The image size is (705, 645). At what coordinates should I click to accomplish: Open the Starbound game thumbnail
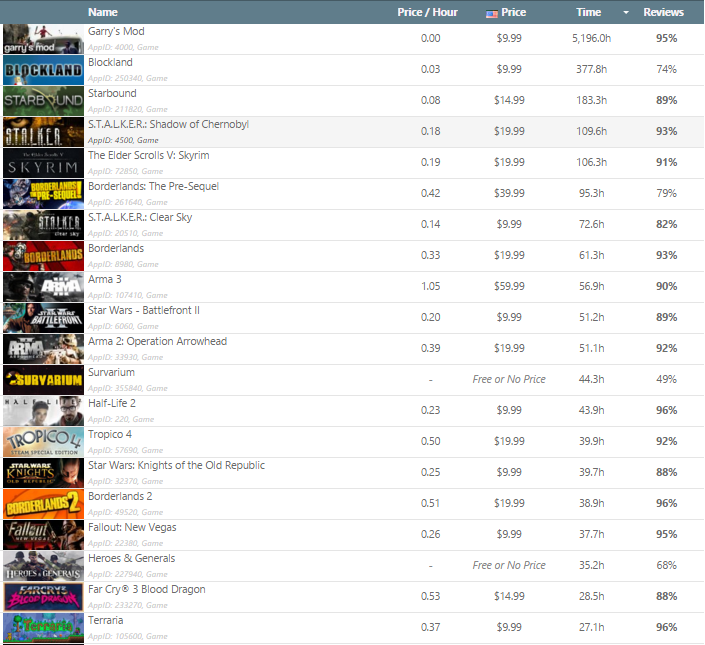point(43,101)
